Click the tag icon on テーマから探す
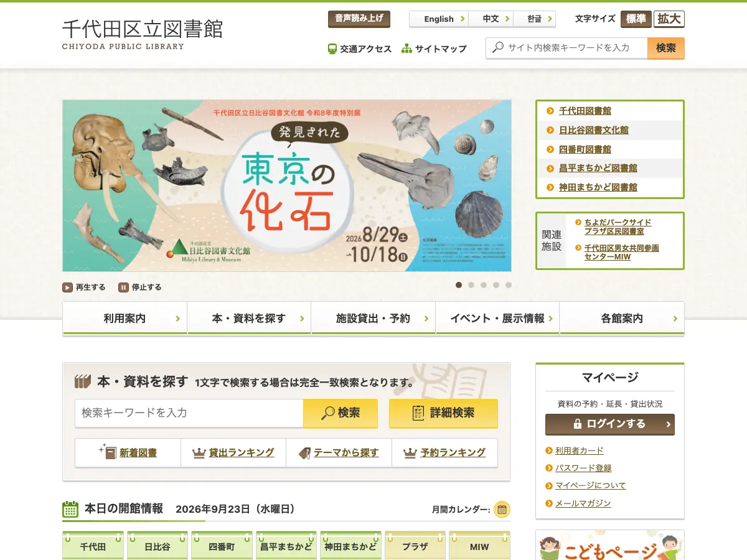 [304, 453]
